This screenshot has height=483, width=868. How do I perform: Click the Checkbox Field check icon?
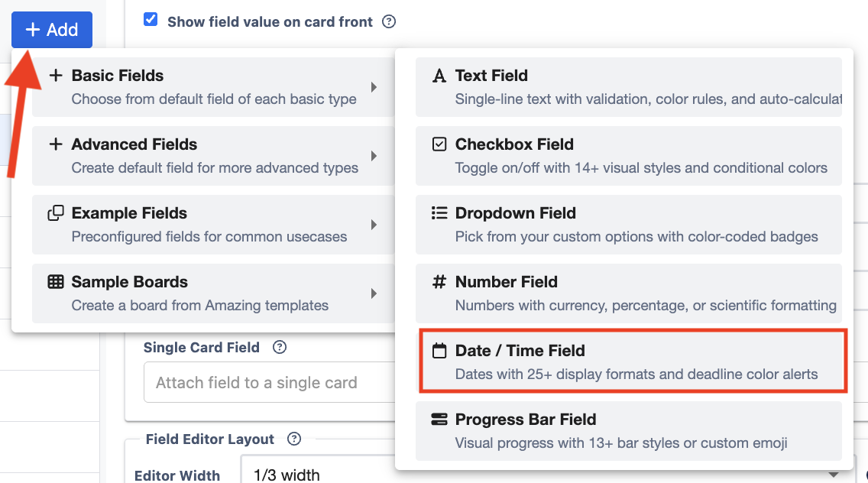(439, 144)
